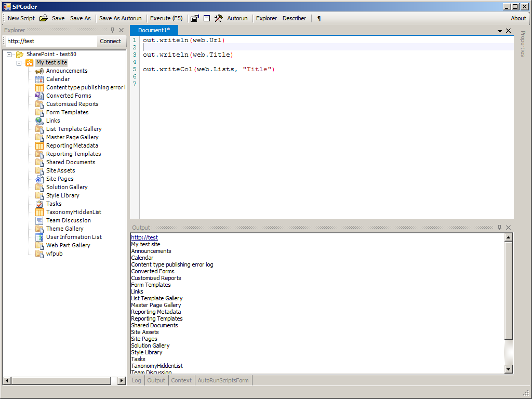Open the collapsed Properties side panel
Screen dimensions: 532x399
point(523,44)
